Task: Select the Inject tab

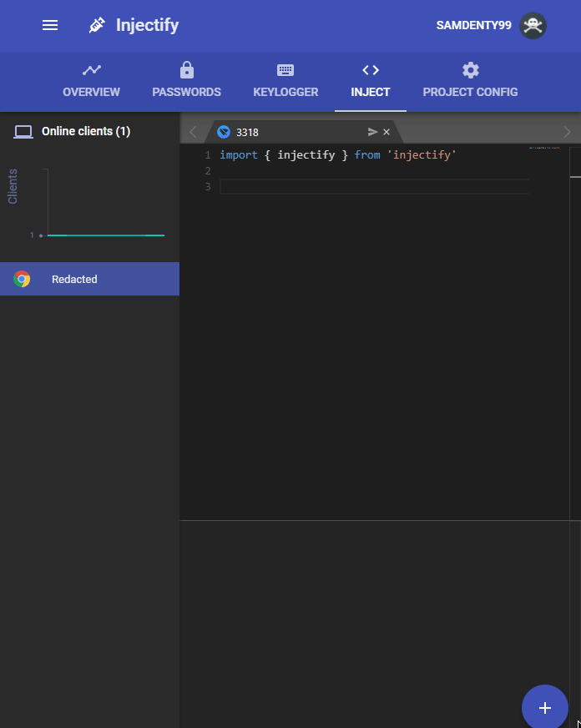Action: pos(371,81)
